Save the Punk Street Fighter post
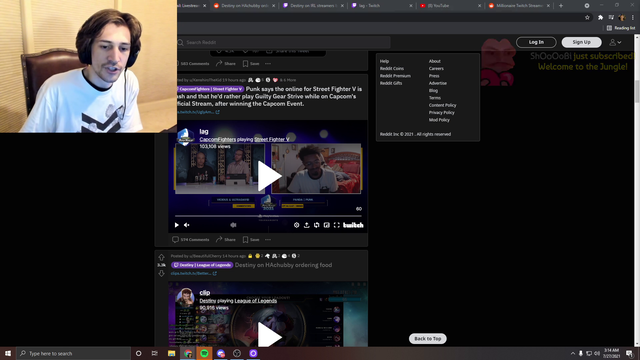 pyautogui.click(x=251, y=240)
